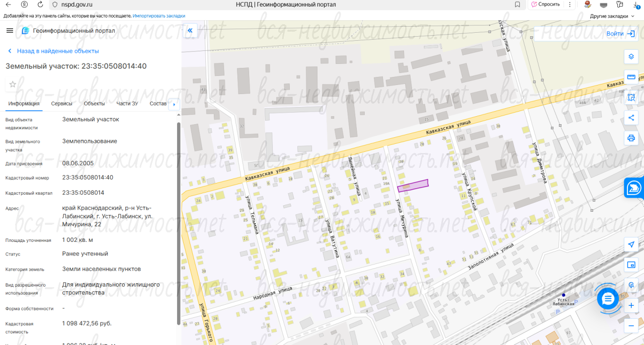Open the Части ЗУ tab
The height and width of the screenshot is (345, 644).
(x=127, y=104)
